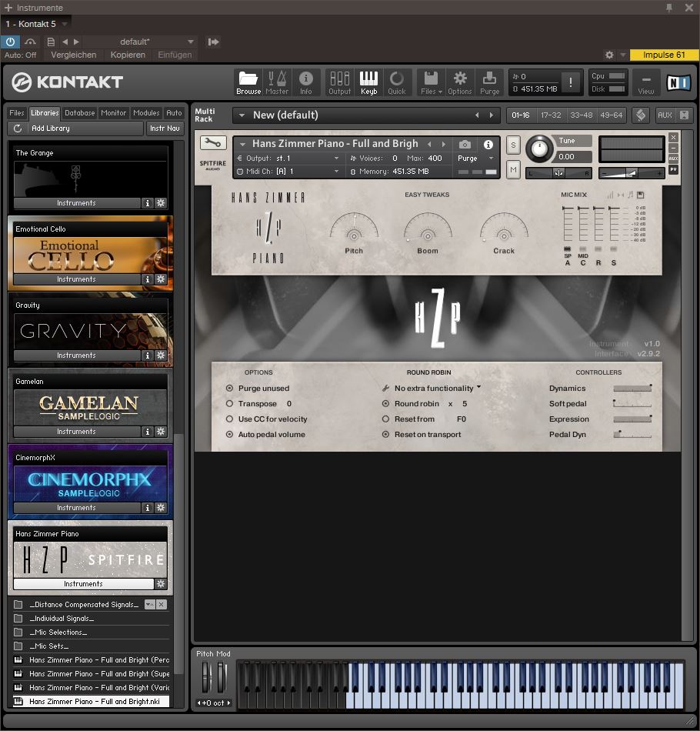Open the Output mixer section
Screen dimensions: 700x731
(339, 82)
